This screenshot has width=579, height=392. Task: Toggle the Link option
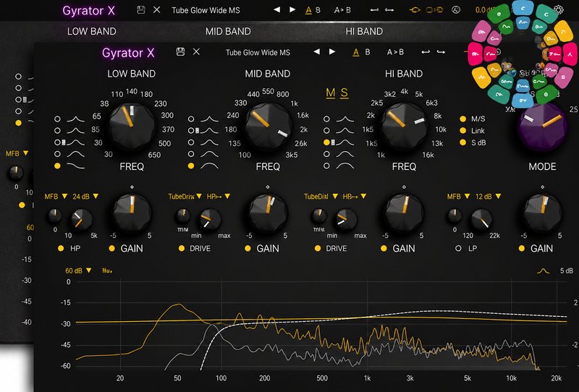(462, 131)
